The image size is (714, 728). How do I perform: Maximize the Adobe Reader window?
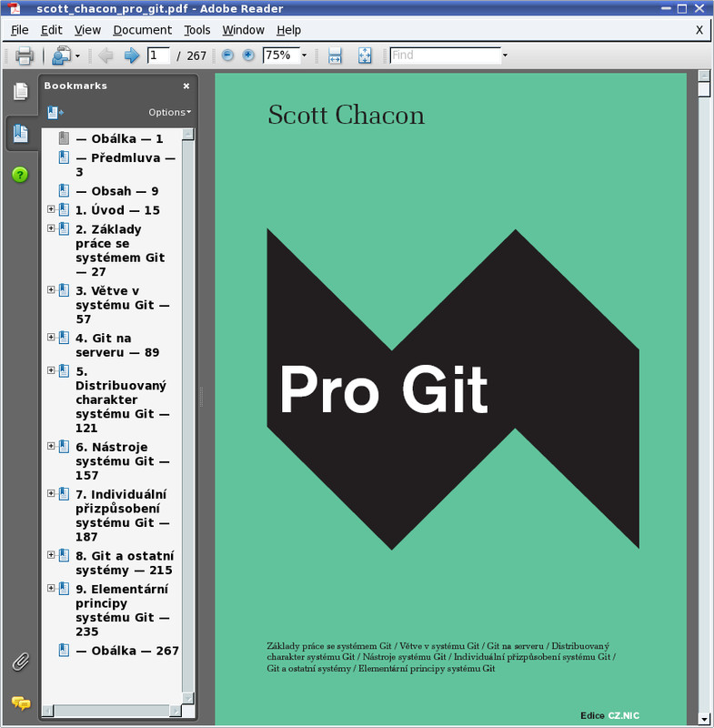pyautogui.click(x=682, y=8)
